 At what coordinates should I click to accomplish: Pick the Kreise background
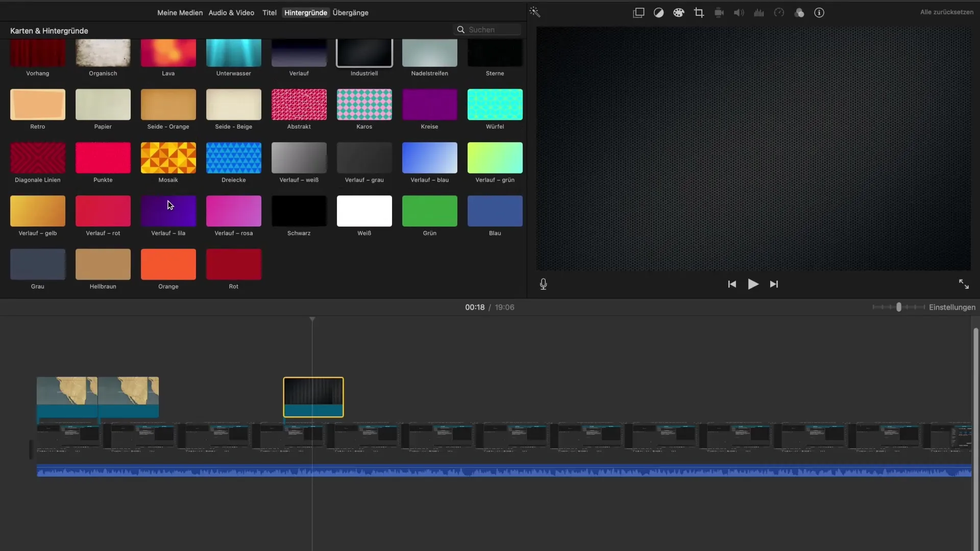(x=430, y=105)
